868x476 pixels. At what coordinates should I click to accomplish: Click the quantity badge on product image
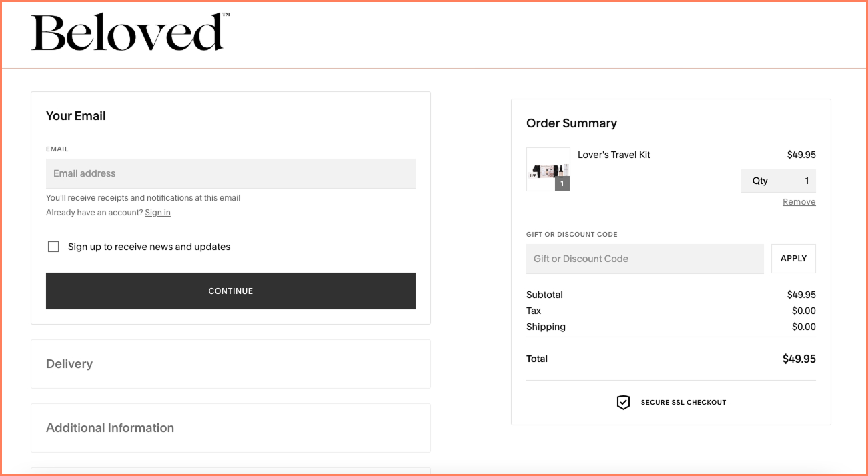[x=563, y=184]
